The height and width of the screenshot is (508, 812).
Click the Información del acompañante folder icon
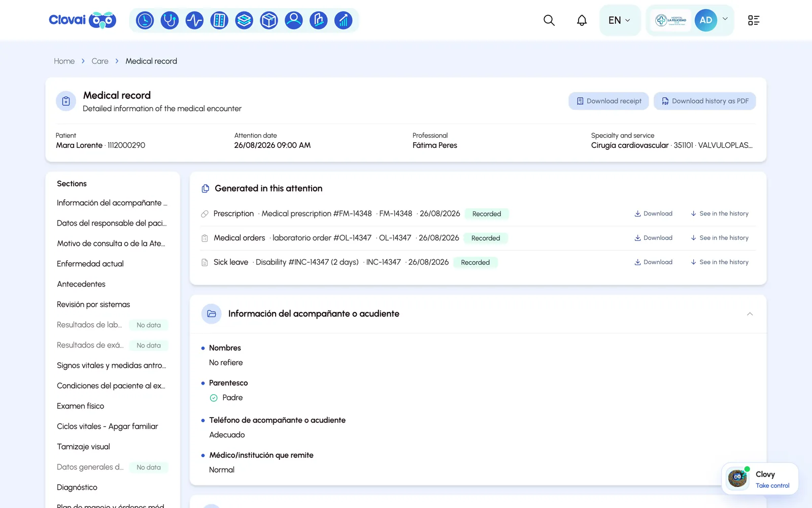(212, 314)
